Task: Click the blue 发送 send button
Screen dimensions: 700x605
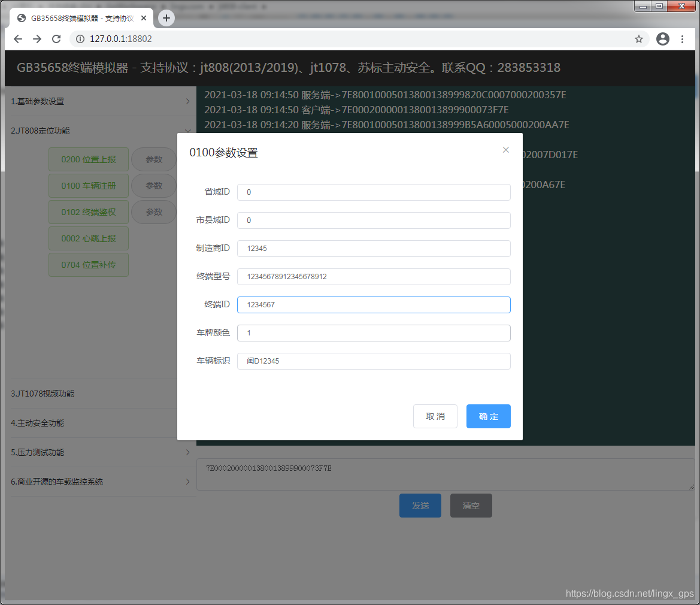Action: coord(420,506)
